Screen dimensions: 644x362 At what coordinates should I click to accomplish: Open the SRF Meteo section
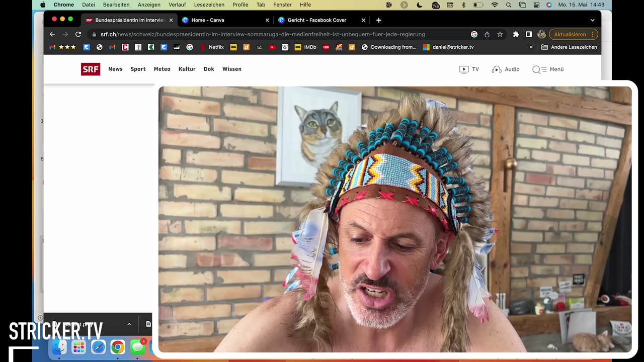(x=162, y=69)
